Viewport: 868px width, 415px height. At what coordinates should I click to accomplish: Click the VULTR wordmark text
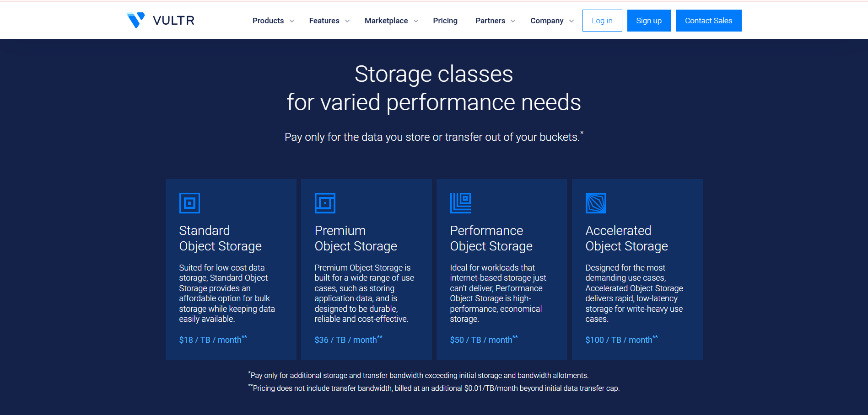tap(173, 21)
